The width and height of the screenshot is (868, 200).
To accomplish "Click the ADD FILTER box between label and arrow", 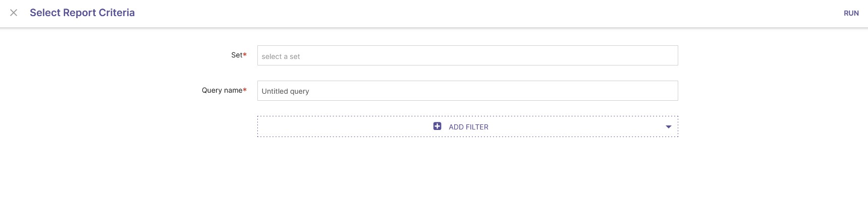I will click(x=575, y=126).
